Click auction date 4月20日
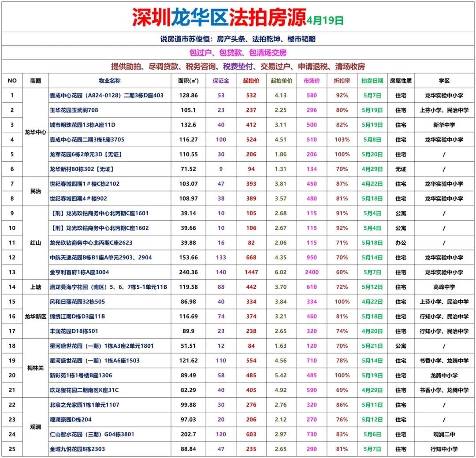 372,331
